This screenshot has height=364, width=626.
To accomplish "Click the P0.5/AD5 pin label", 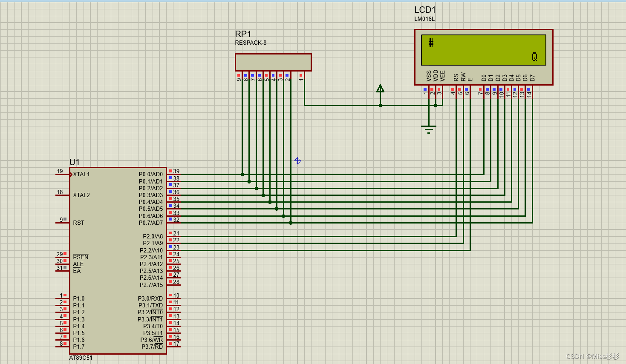I will (x=151, y=209).
